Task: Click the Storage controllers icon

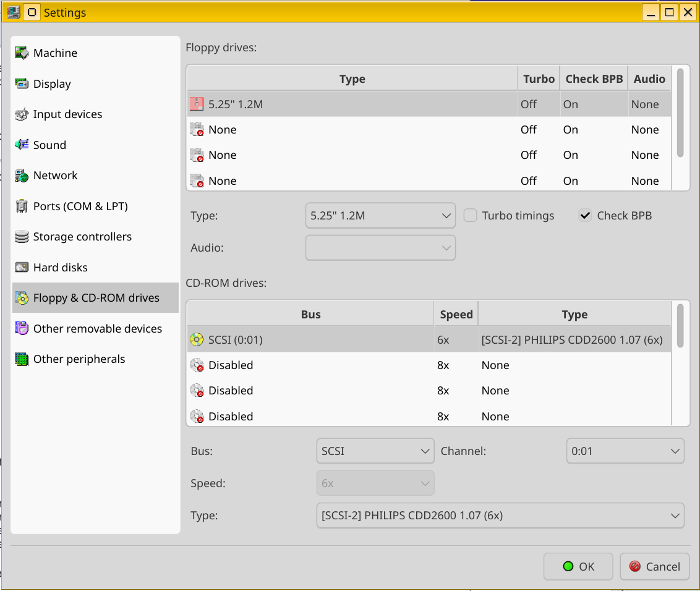Action: coord(22,237)
